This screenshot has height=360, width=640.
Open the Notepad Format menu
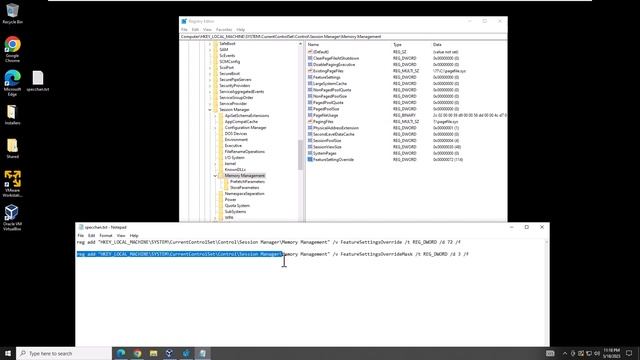click(106, 236)
